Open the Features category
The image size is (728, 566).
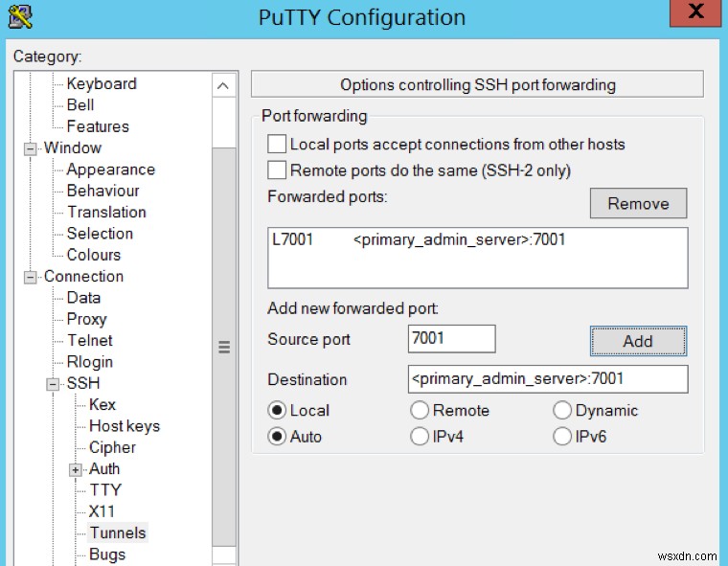[x=98, y=126]
